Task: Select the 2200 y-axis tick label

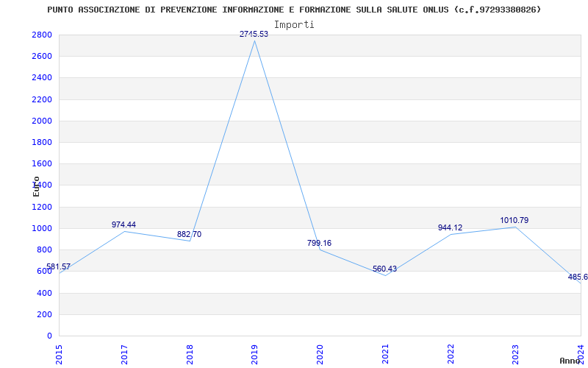Action: coord(42,99)
